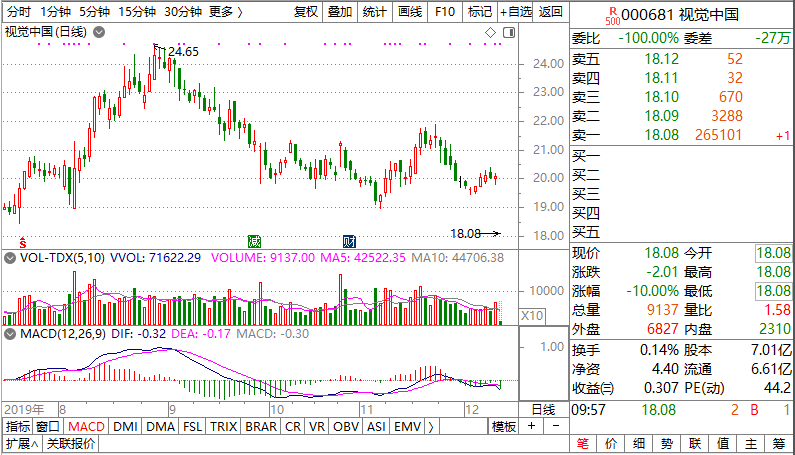The image size is (795, 455).
Task: Open the 更多 timeframe options
Action: (x=226, y=11)
